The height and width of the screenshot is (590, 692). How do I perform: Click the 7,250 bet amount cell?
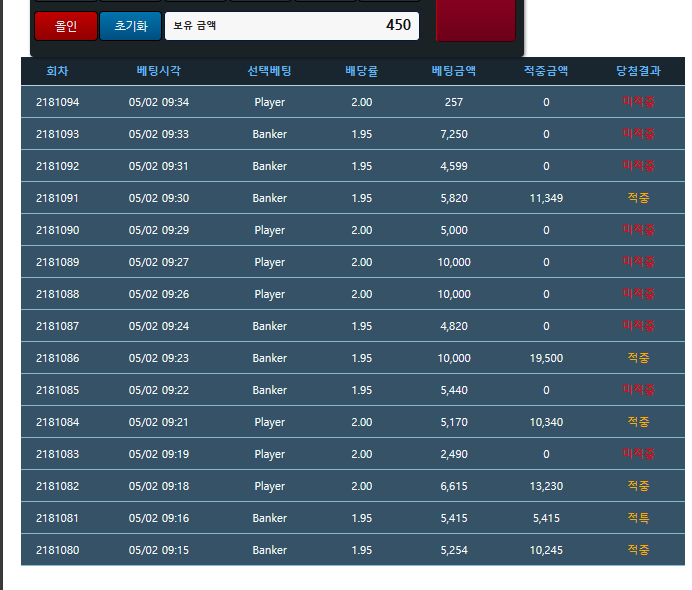click(453, 134)
